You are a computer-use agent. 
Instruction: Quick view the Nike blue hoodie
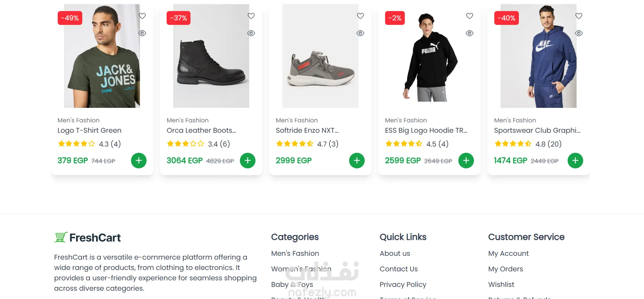579,33
